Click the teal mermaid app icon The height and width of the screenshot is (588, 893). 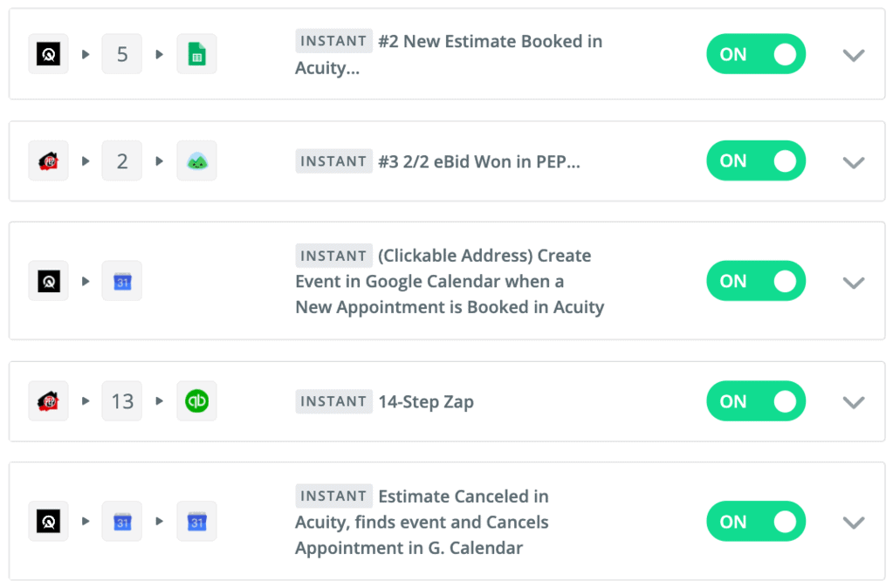click(196, 161)
